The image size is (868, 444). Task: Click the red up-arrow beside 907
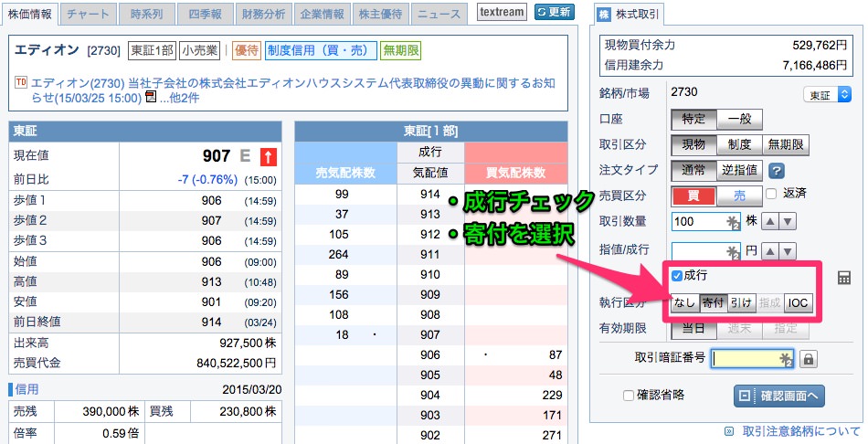pyautogui.click(x=268, y=156)
